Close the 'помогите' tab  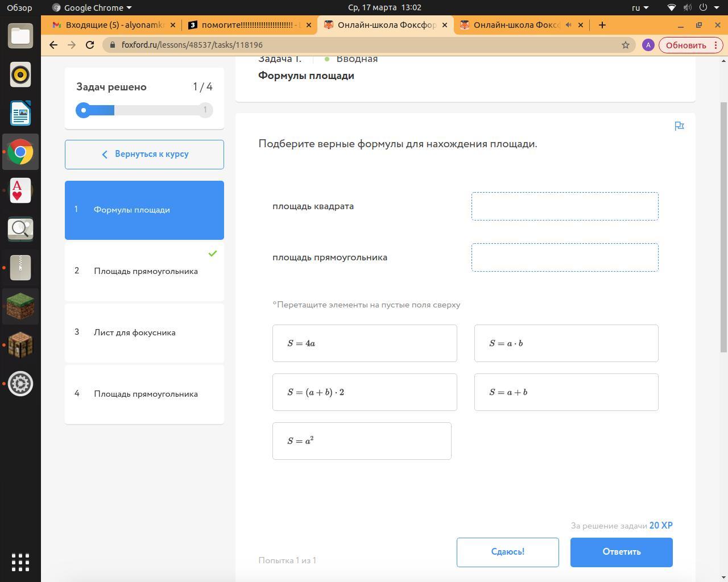pos(309,25)
